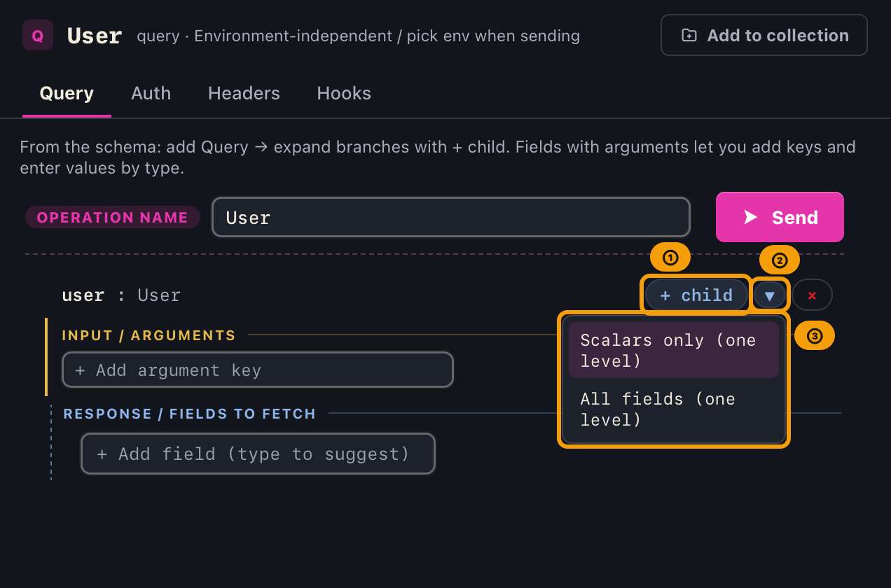Image resolution: width=891 pixels, height=588 pixels.
Task: Send the User query
Action: [780, 217]
